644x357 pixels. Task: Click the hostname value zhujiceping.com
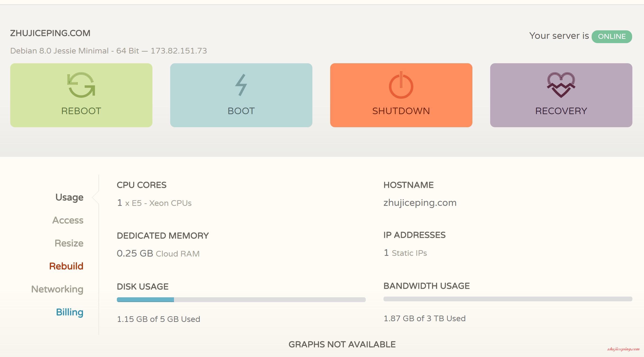[x=420, y=203]
